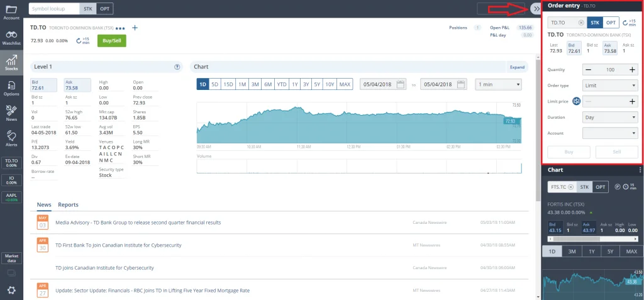Click the Expand chart link
The height and width of the screenshot is (300, 644).
point(516,67)
